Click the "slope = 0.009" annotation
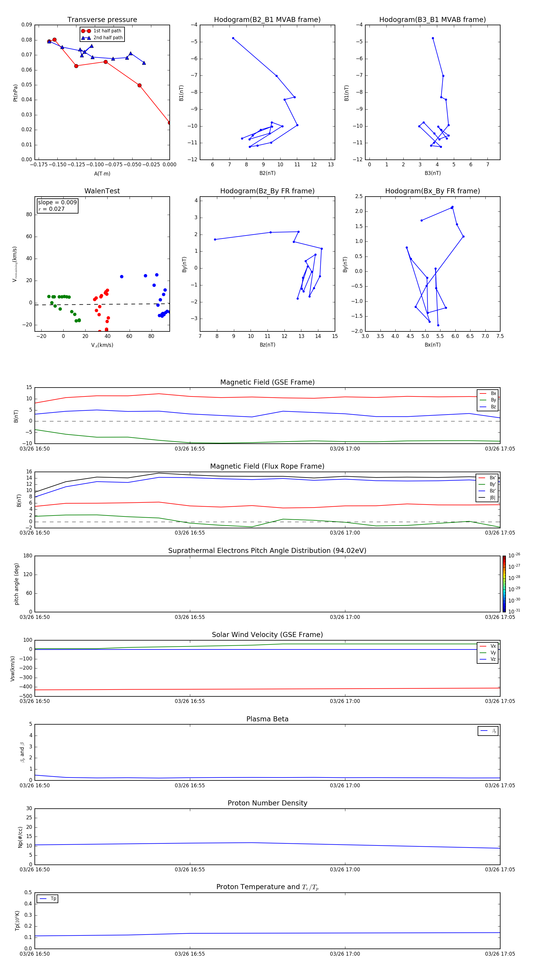 [x=57, y=203]
